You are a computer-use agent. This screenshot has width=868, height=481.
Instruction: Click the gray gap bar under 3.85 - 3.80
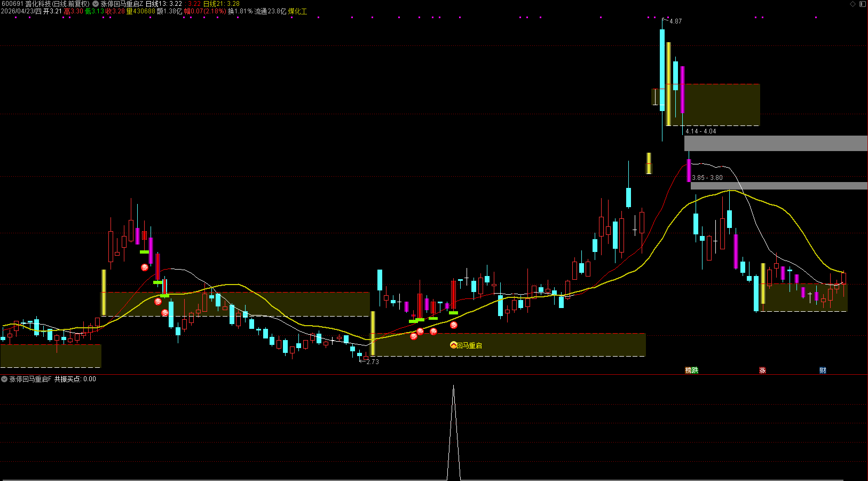779,186
